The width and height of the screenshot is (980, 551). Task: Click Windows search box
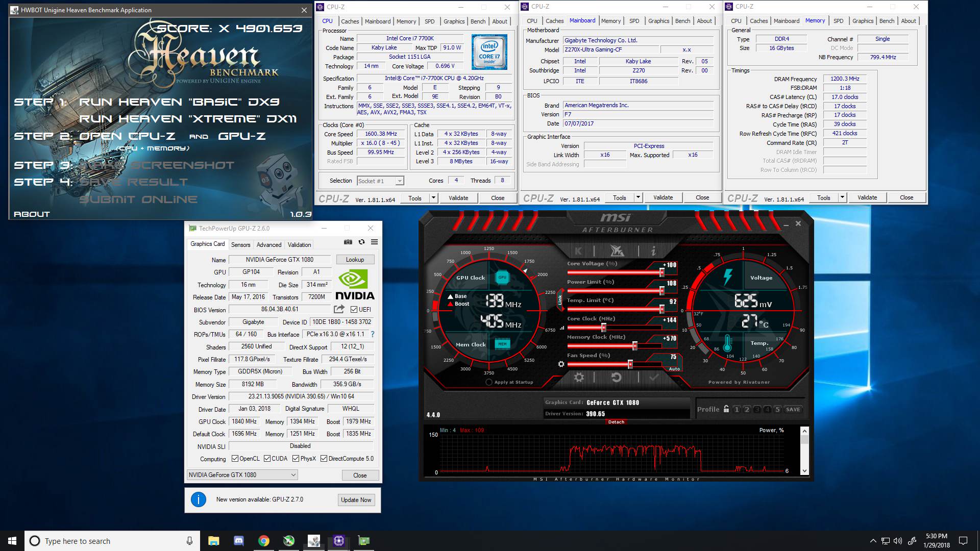click(112, 541)
